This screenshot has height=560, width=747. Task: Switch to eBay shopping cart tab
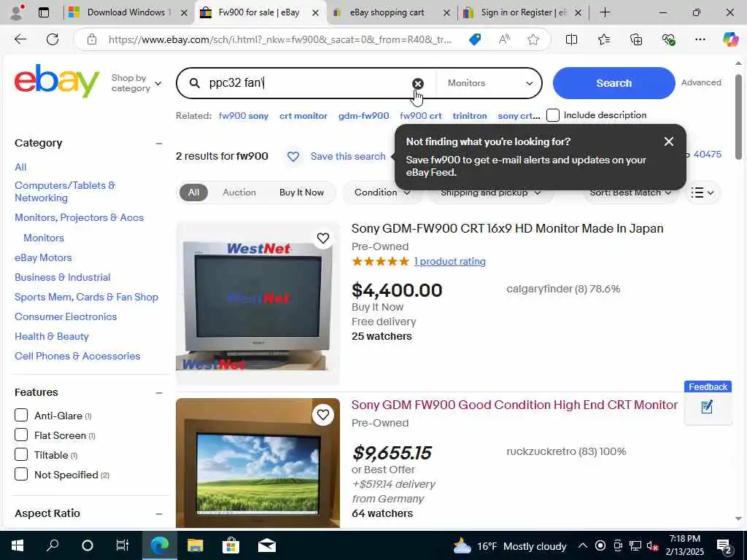[391, 12]
